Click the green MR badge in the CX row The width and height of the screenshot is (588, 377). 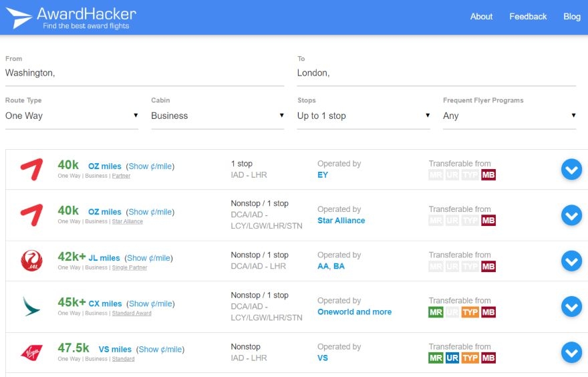click(x=436, y=312)
